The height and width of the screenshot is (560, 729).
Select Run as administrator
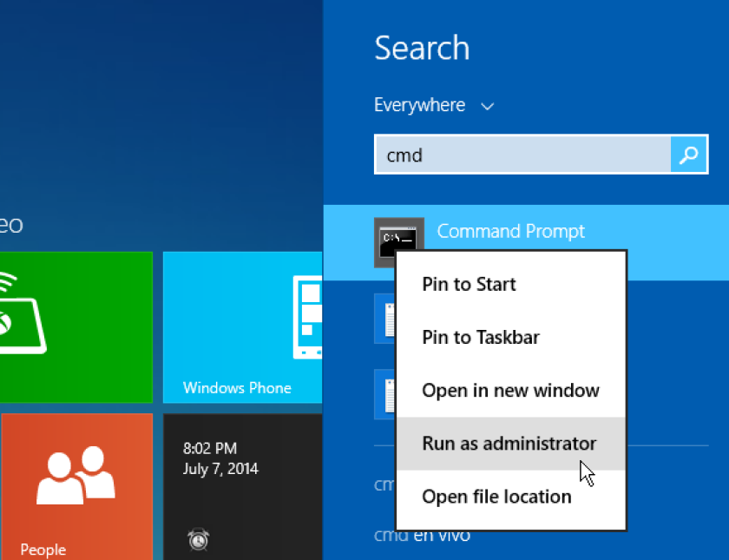509,443
